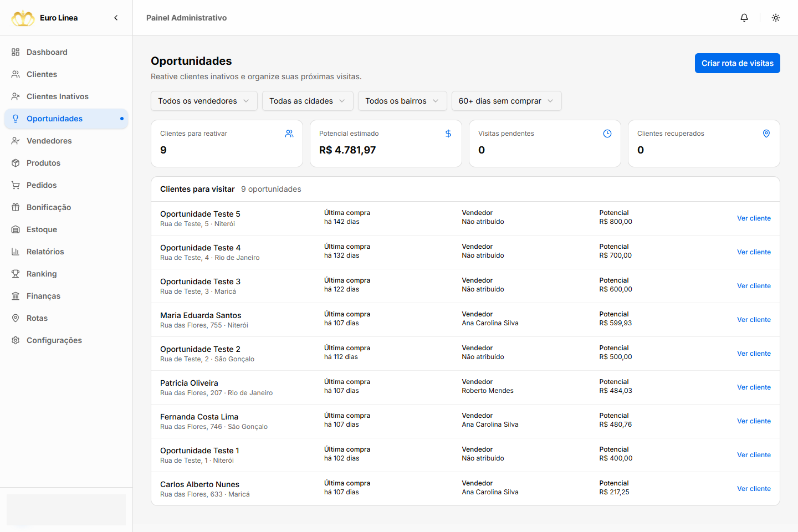Toggle the light/dark theme sun icon
798x532 pixels.
point(776,18)
